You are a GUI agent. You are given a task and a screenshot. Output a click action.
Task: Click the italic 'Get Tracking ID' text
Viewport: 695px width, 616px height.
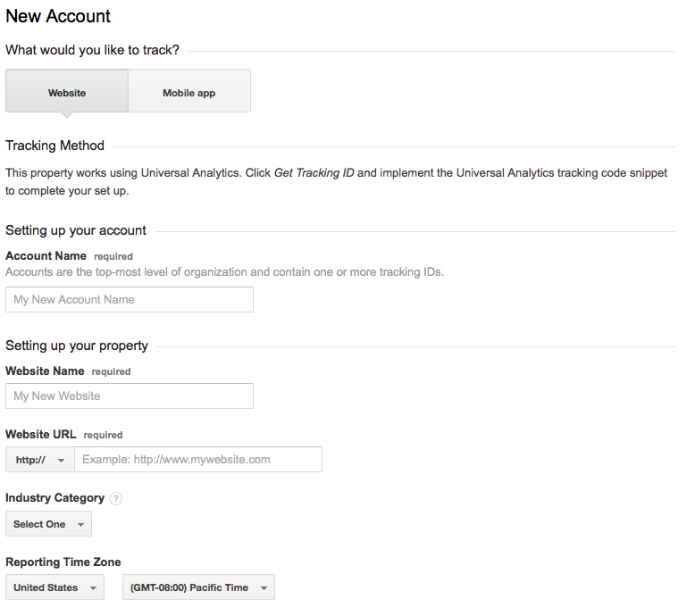(x=314, y=172)
